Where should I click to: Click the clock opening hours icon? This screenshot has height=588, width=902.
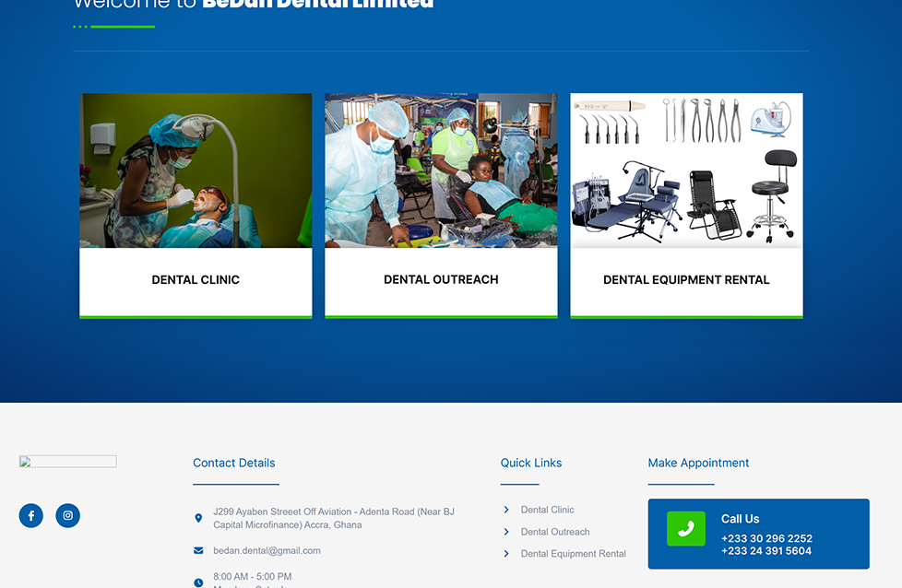point(198,582)
